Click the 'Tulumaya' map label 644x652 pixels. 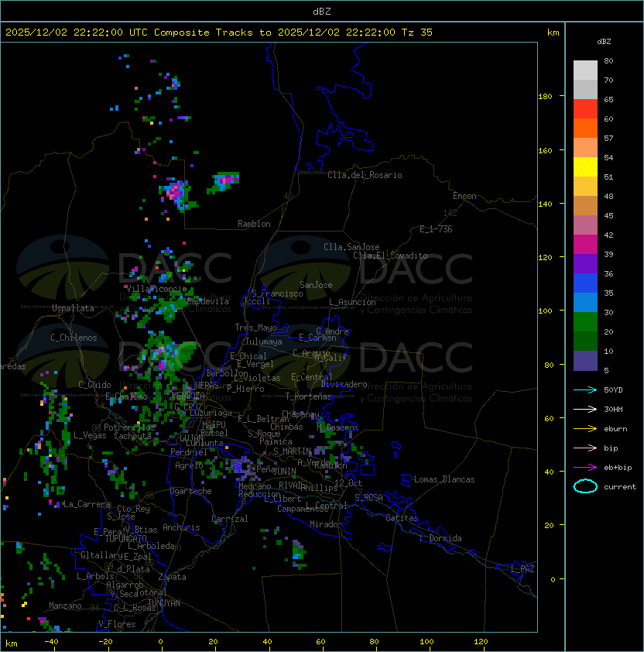(264, 341)
